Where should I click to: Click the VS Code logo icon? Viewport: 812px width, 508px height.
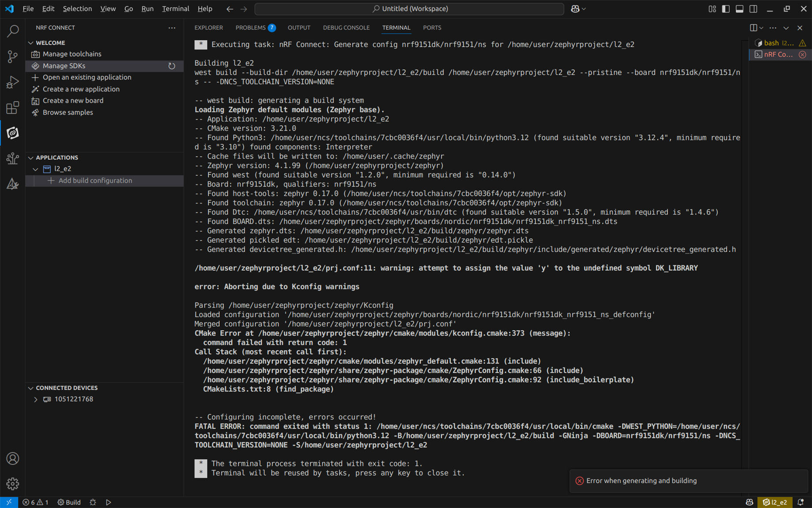pyautogui.click(x=9, y=9)
